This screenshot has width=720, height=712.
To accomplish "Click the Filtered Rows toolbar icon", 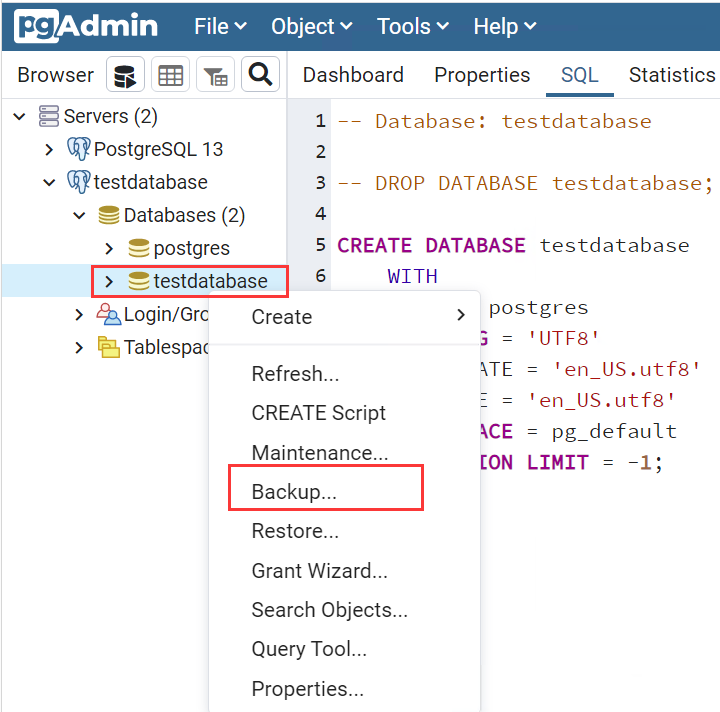I will click(215, 75).
